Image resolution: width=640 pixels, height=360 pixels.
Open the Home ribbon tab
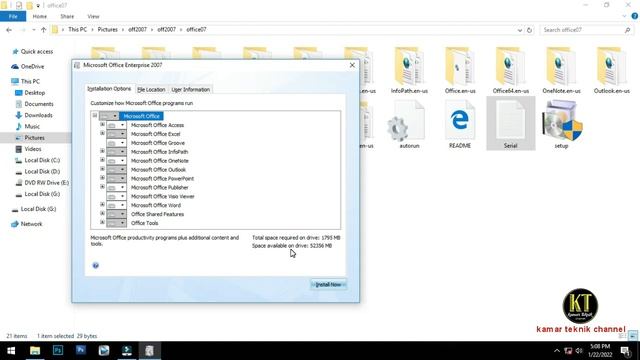40,16
